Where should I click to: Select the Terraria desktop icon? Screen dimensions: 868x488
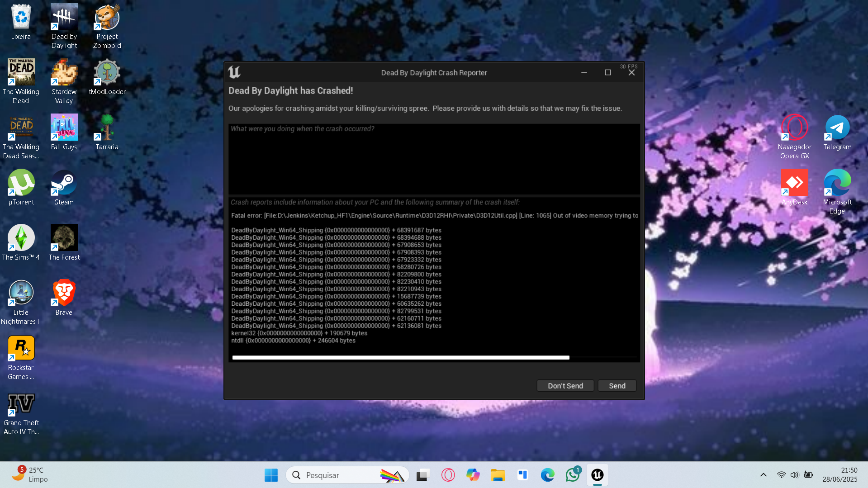[107, 132]
